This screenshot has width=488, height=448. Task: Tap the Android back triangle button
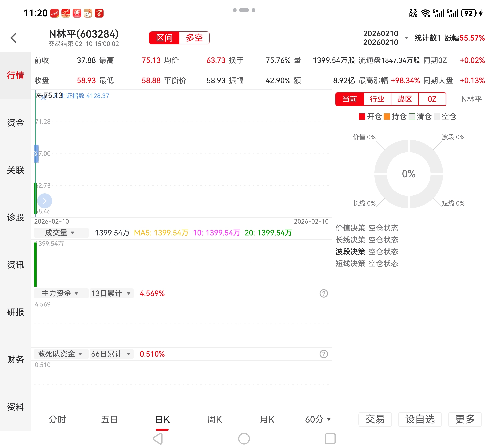(x=158, y=439)
